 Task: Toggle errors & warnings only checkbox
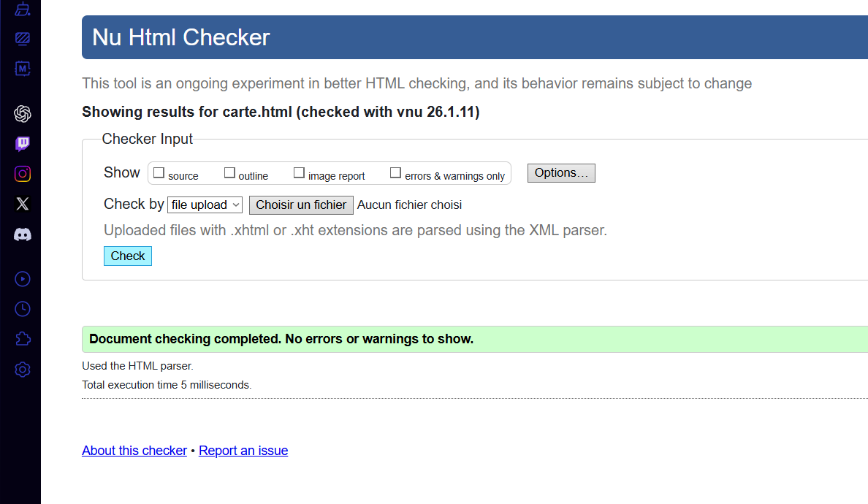pyautogui.click(x=395, y=173)
